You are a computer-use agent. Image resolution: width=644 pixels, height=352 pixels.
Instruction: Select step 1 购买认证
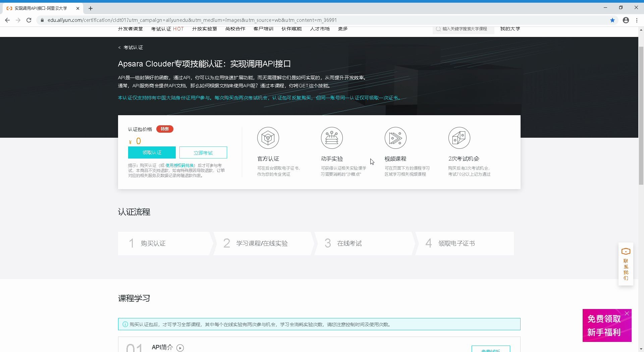(x=165, y=244)
